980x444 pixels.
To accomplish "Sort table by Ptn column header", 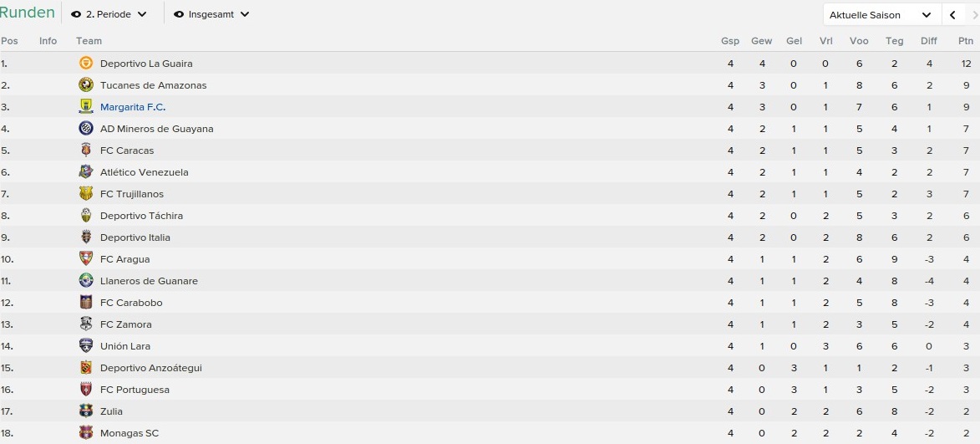I will [x=966, y=41].
